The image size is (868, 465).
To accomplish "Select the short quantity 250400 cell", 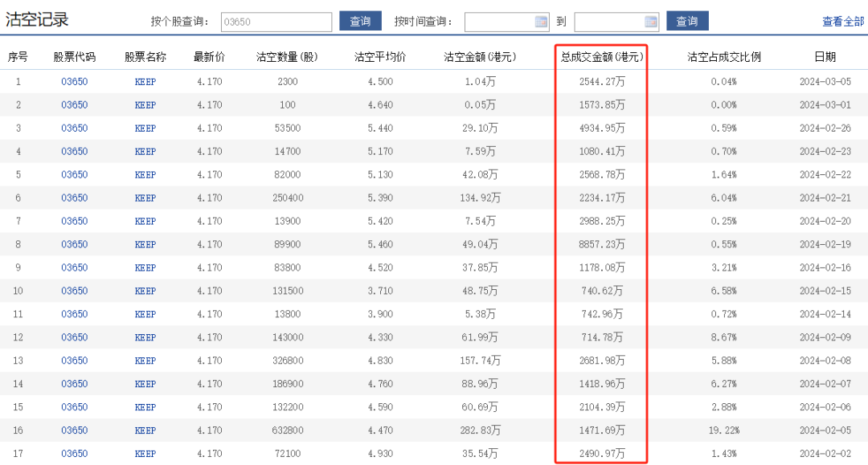I will click(x=287, y=198).
